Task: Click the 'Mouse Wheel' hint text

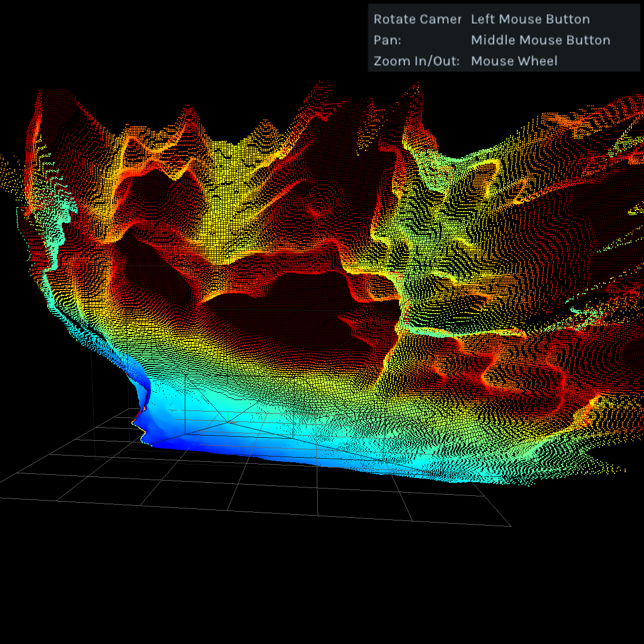Action: [514, 61]
